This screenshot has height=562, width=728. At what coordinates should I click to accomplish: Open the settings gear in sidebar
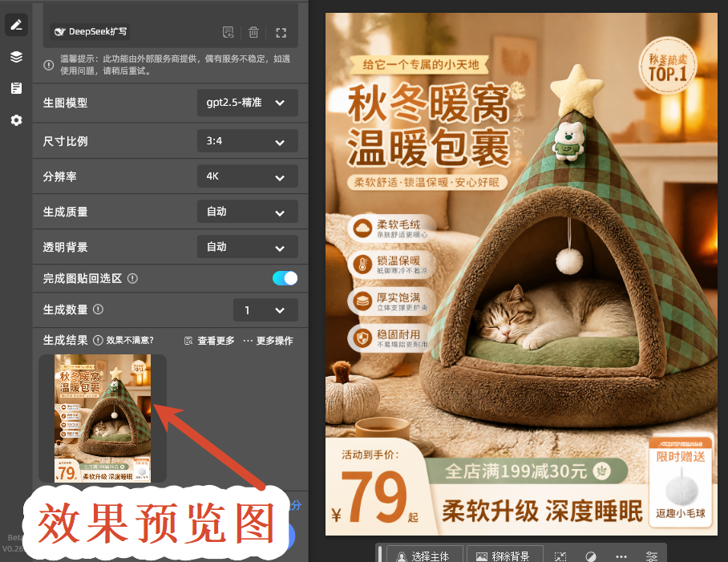(x=16, y=120)
